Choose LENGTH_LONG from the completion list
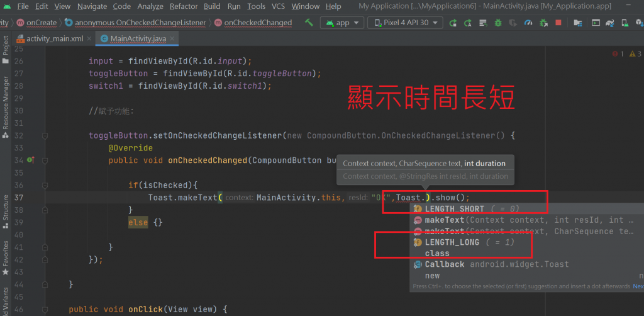 (527, 242)
